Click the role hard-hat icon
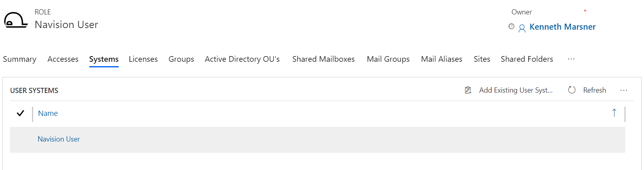644x170 pixels. (x=16, y=20)
